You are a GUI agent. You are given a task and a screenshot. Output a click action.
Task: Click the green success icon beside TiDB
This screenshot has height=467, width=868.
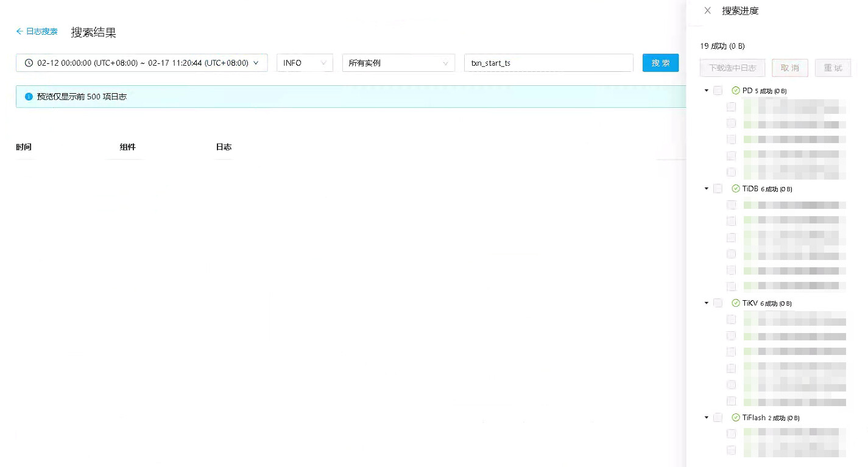[736, 189]
